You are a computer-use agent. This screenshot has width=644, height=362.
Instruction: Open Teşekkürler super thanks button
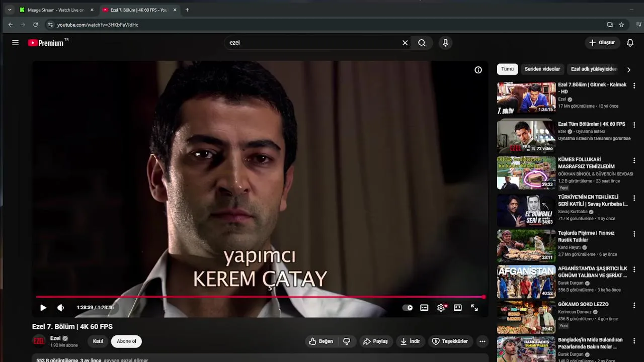449,341
